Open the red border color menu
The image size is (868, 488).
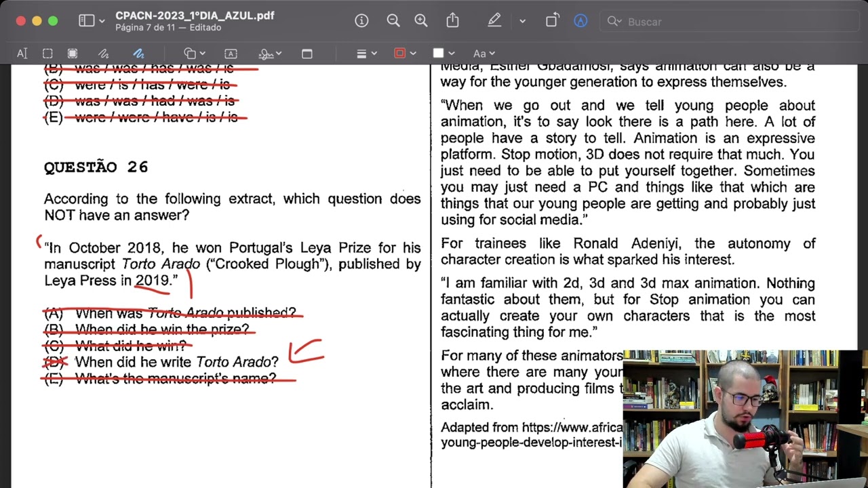coord(404,54)
